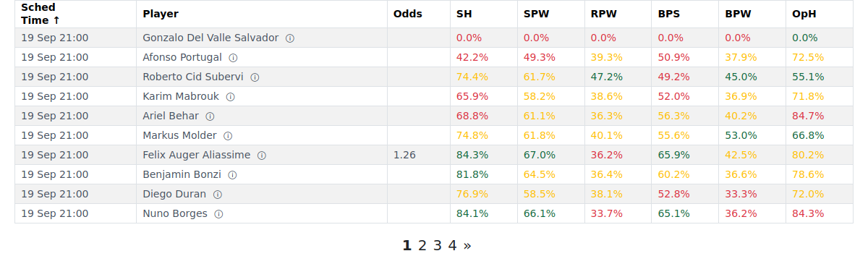Jump to page 4 of results
The image size is (868, 264).
click(453, 245)
